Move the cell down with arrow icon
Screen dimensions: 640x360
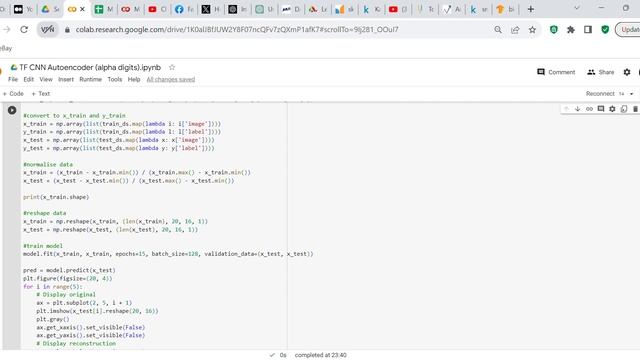[x=578, y=109]
